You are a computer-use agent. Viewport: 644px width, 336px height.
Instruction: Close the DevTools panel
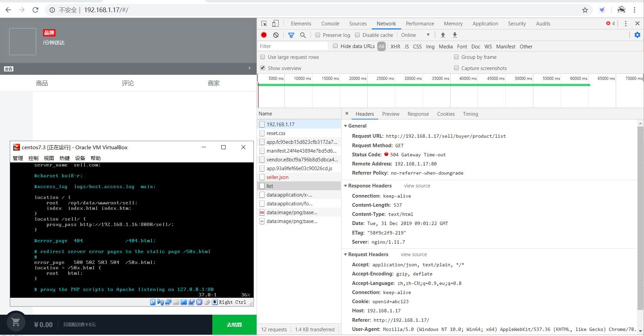pos(637,23)
